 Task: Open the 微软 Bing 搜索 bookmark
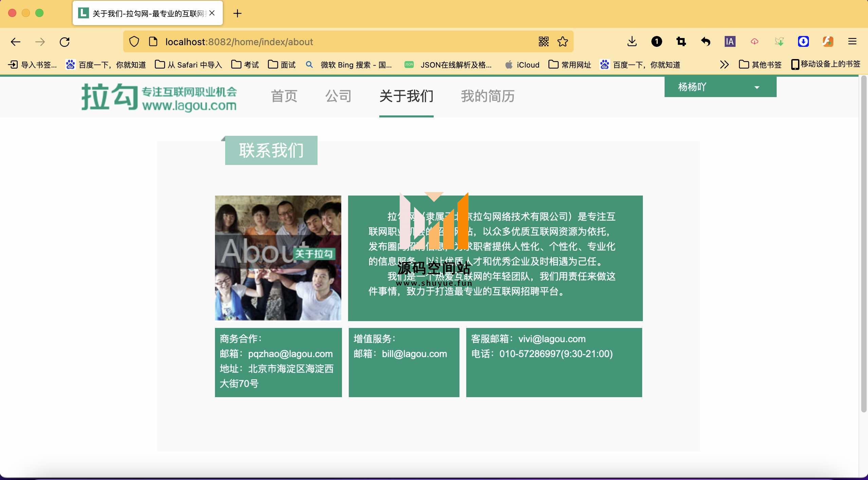coord(349,64)
